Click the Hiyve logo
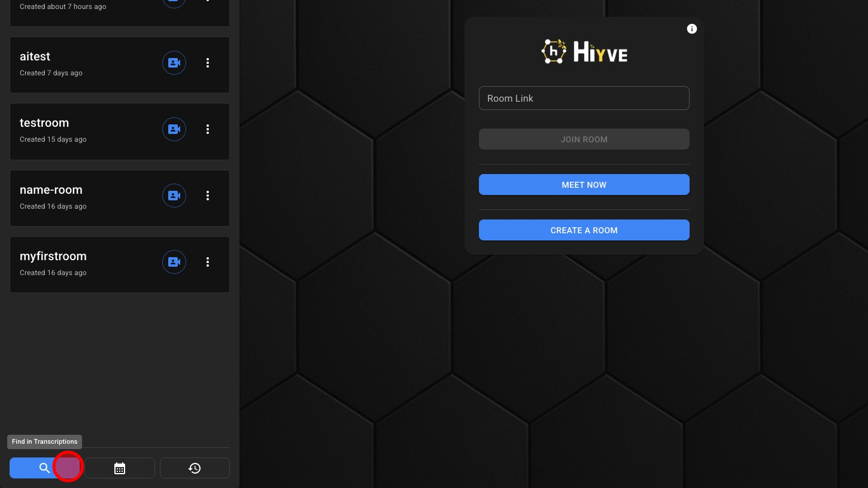 coord(584,52)
